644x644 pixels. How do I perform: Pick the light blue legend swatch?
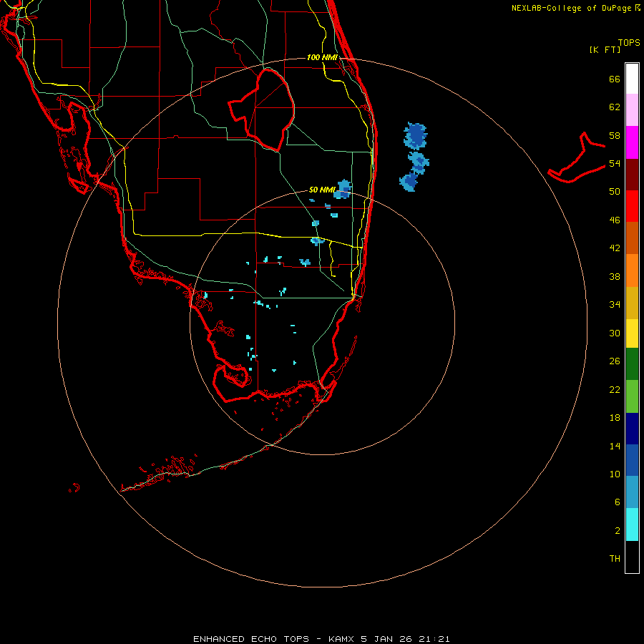[632, 492]
